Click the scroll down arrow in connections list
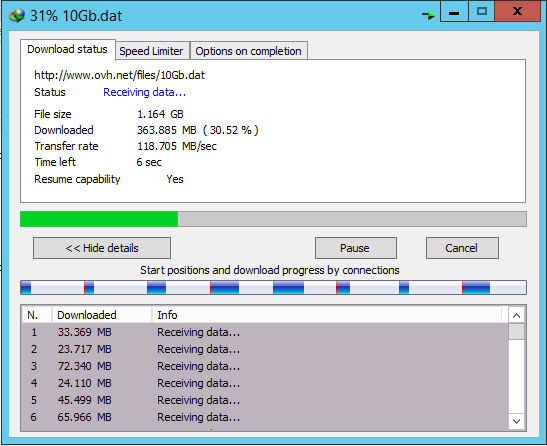 tap(517, 421)
